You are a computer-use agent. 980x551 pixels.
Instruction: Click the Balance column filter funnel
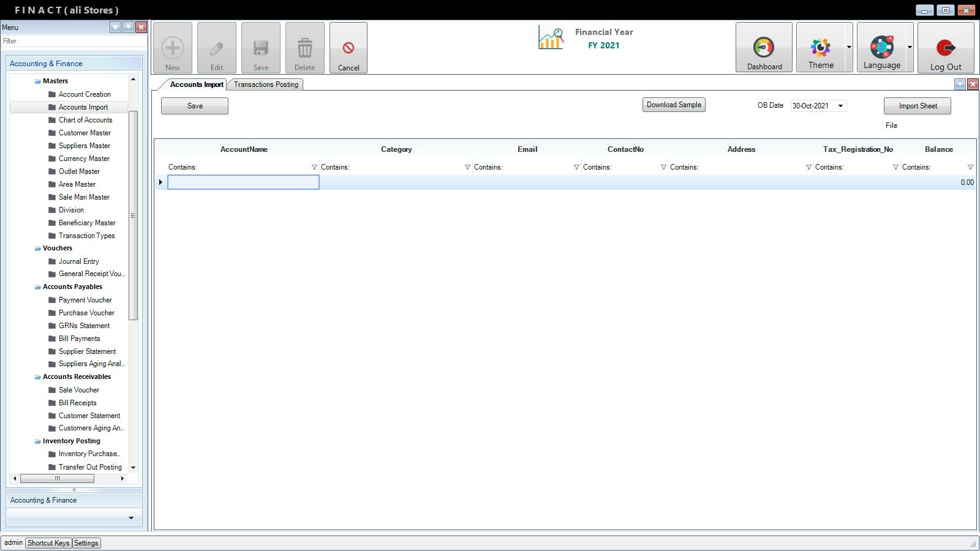coord(970,167)
